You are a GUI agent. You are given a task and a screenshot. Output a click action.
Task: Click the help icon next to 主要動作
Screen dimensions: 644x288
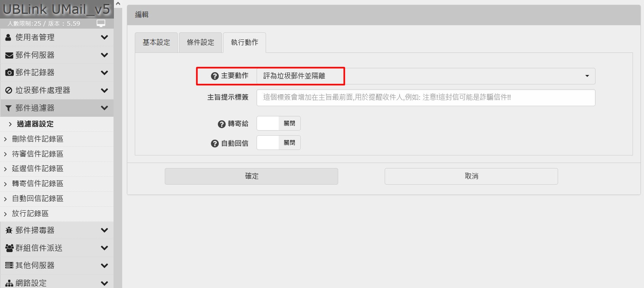point(215,76)
